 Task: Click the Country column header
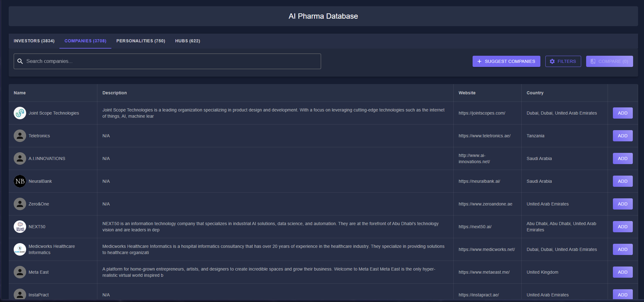click(535, 93)
